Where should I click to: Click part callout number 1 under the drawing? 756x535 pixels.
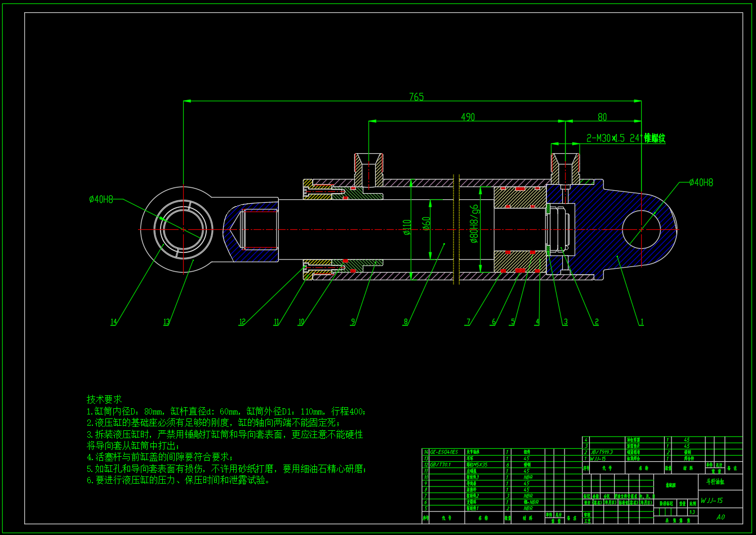(641, 322)
